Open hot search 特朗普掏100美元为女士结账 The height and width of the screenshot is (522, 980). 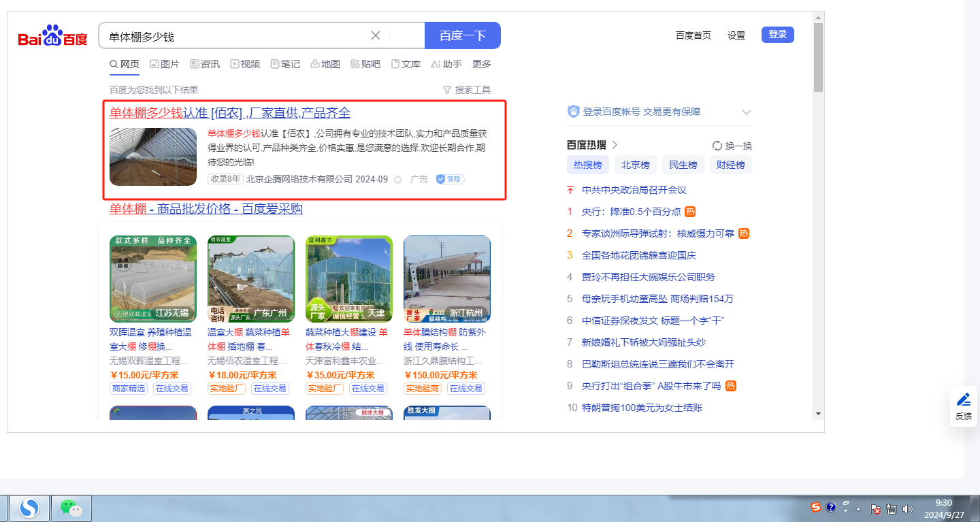(x=642, y=408)
